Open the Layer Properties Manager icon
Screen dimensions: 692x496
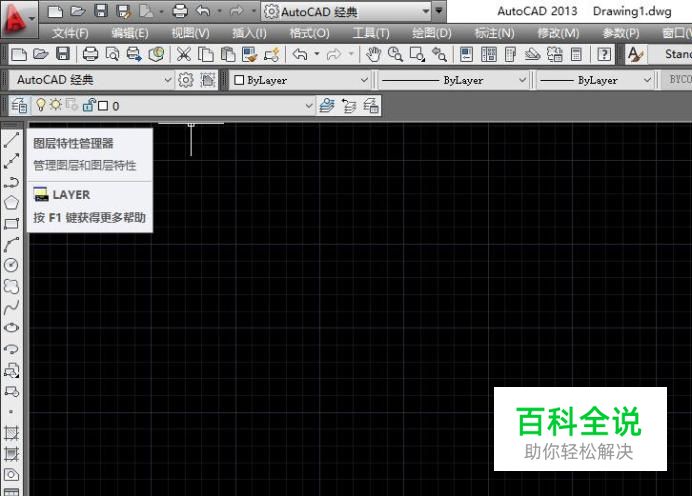point(19,106)
